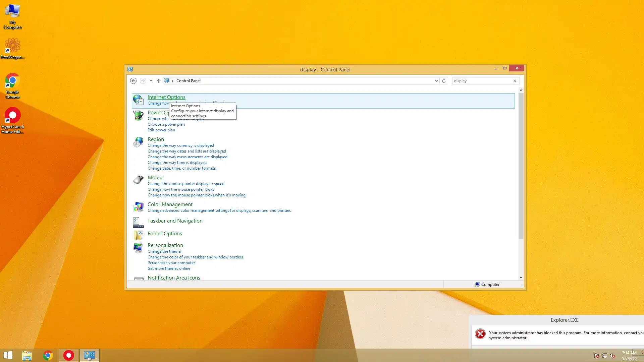Click the vertical scrollbar down arrow
644x362 pixels.
click(521, 278)
